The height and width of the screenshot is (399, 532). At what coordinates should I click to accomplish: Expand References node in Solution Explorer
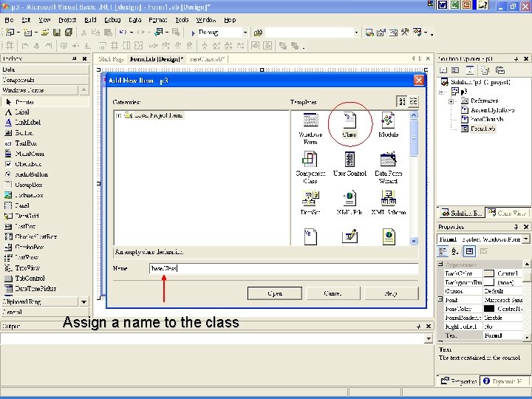coord(451,101)
